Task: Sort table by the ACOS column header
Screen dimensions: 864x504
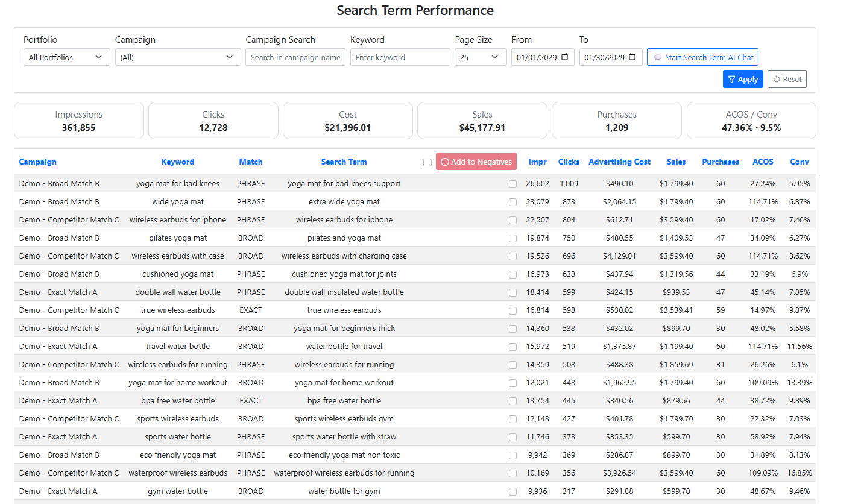Action: coord(763,162)
